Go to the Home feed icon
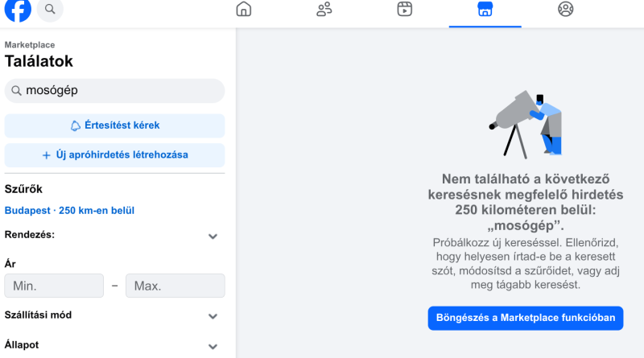 243,10
